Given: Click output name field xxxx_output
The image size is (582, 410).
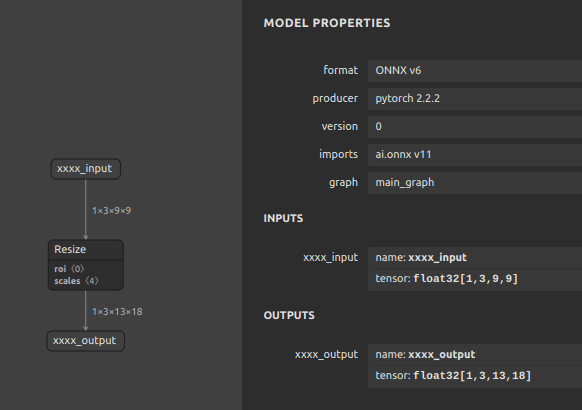Looking at the screenshot, I should click(475, 355).
